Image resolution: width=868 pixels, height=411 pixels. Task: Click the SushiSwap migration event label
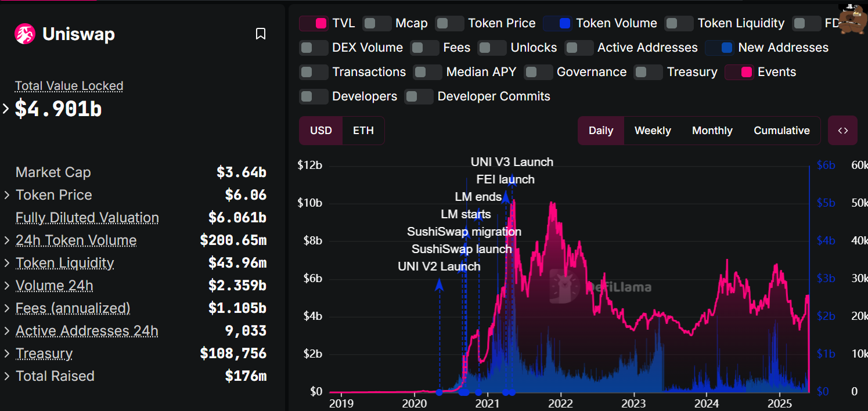(x=464, y=232)
